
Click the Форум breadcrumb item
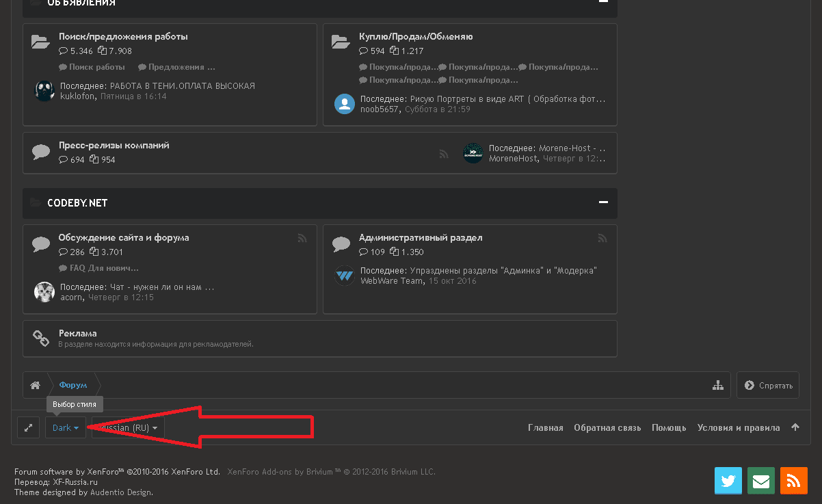tap(72, 385)
